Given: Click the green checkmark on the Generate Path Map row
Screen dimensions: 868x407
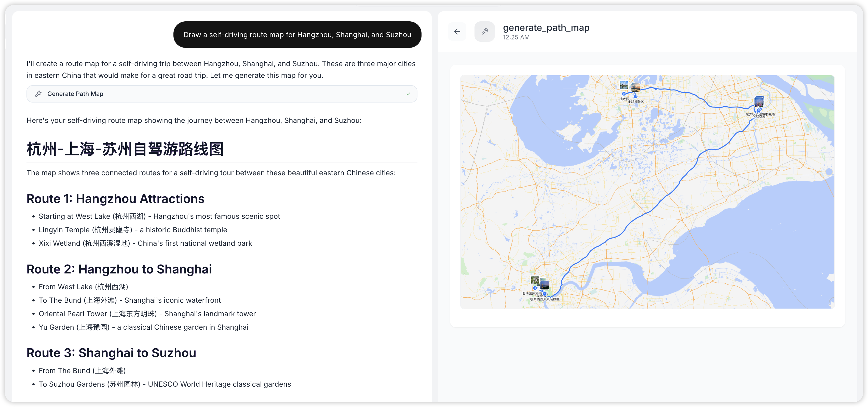Looking at the screenshot, I should [408, 94].
